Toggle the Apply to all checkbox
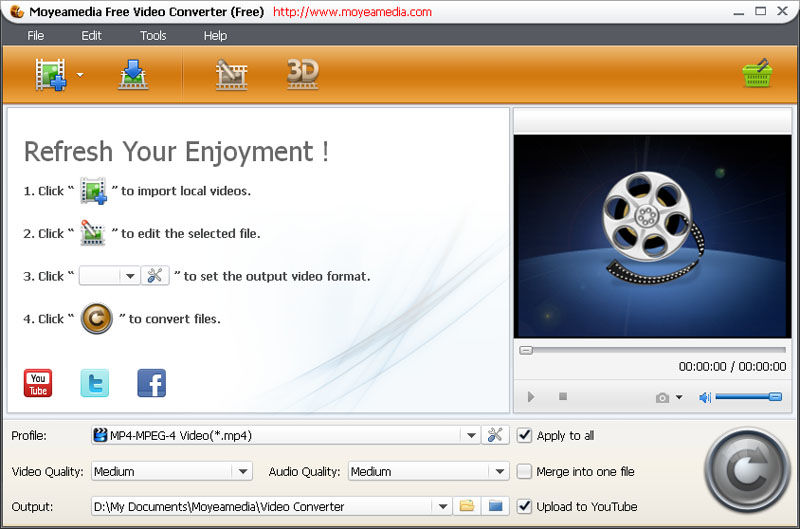Viewport: 800px width, 529px height. 524,435
